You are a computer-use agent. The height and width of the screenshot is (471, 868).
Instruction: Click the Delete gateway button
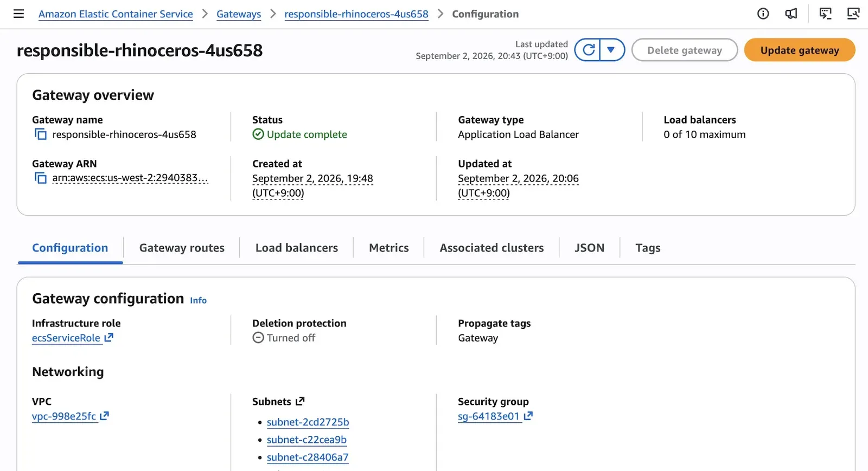(x=685, y=50)
